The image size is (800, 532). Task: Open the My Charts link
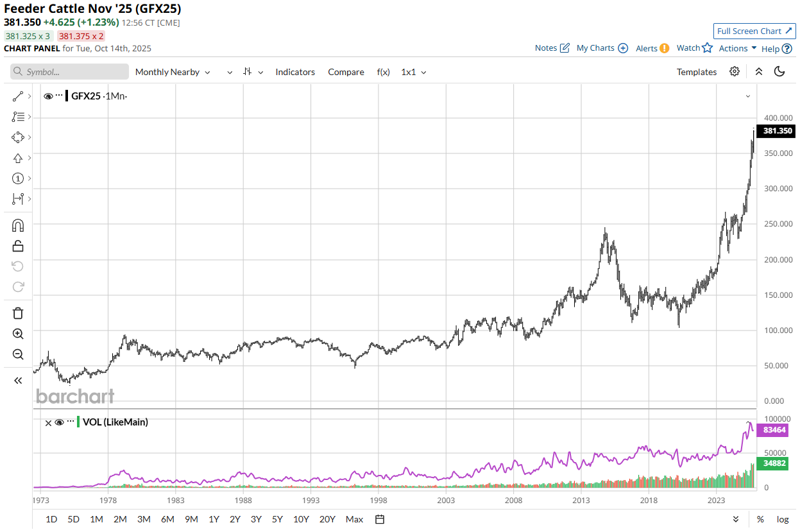[602, 48]
